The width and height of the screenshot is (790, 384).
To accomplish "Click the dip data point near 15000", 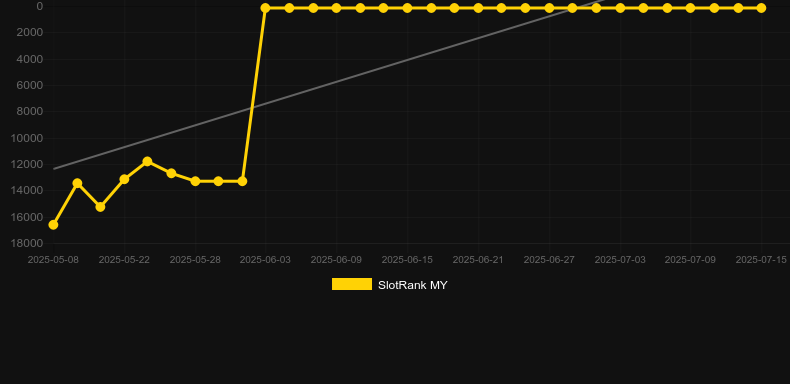I will (100, 207).
